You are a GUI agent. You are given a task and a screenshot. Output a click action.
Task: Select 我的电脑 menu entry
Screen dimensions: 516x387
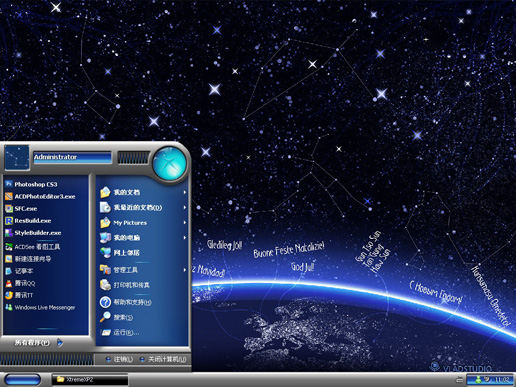coord(142,238)
